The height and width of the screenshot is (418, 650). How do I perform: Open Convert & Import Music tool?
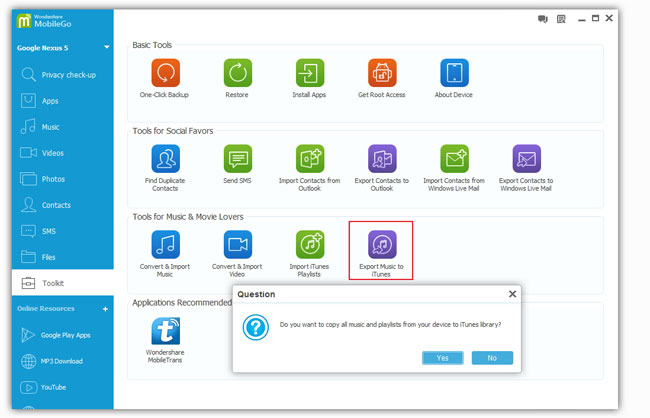pos(165,245)
